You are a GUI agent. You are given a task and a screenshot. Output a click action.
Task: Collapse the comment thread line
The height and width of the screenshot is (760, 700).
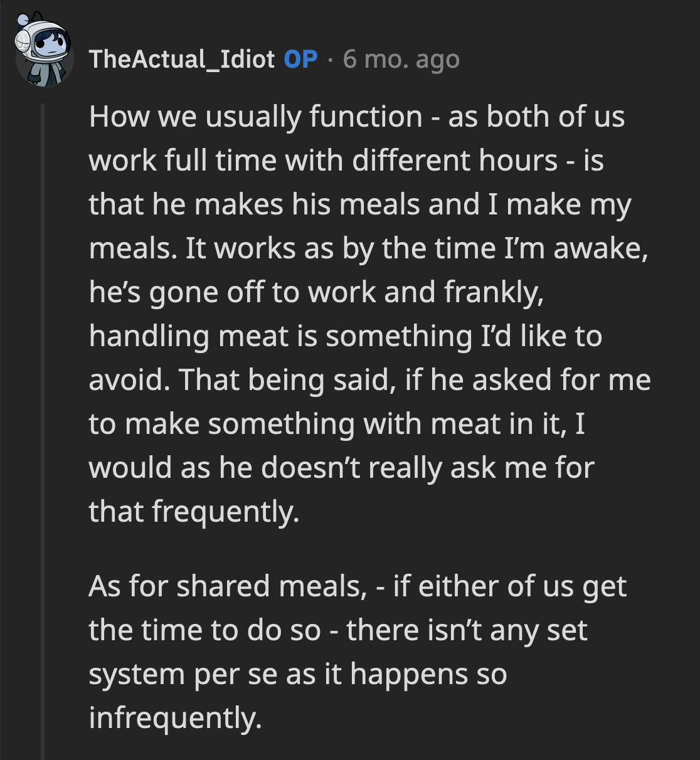[x=43, y=376]
